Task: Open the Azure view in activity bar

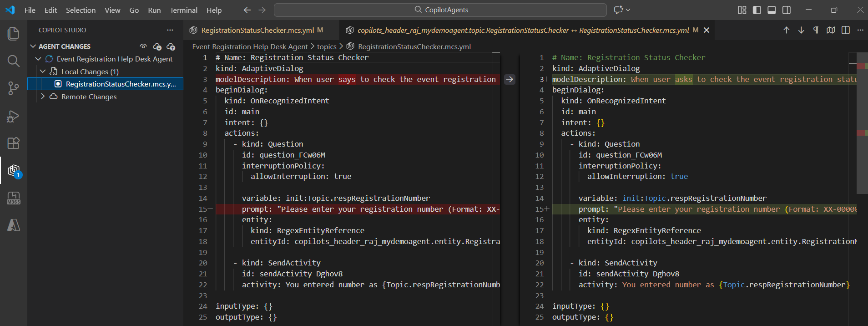Action: [x=14, y=225]
